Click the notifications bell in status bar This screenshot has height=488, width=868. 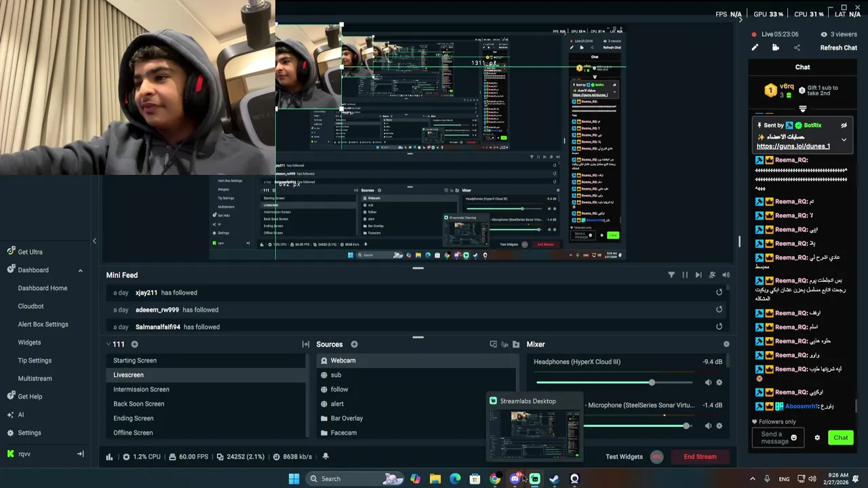pos(325,457)
